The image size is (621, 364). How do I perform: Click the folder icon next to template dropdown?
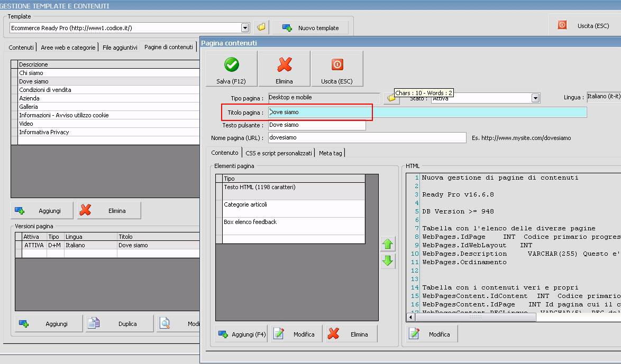tap(261, 27)
